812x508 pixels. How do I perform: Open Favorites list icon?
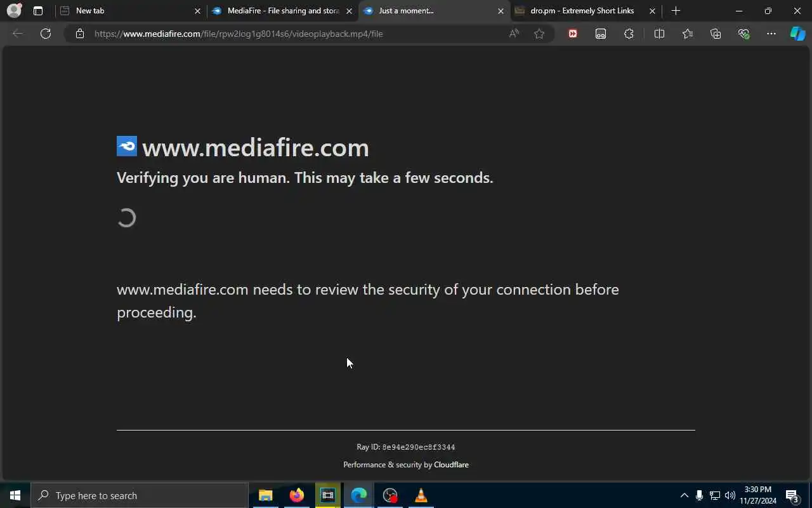688,34
